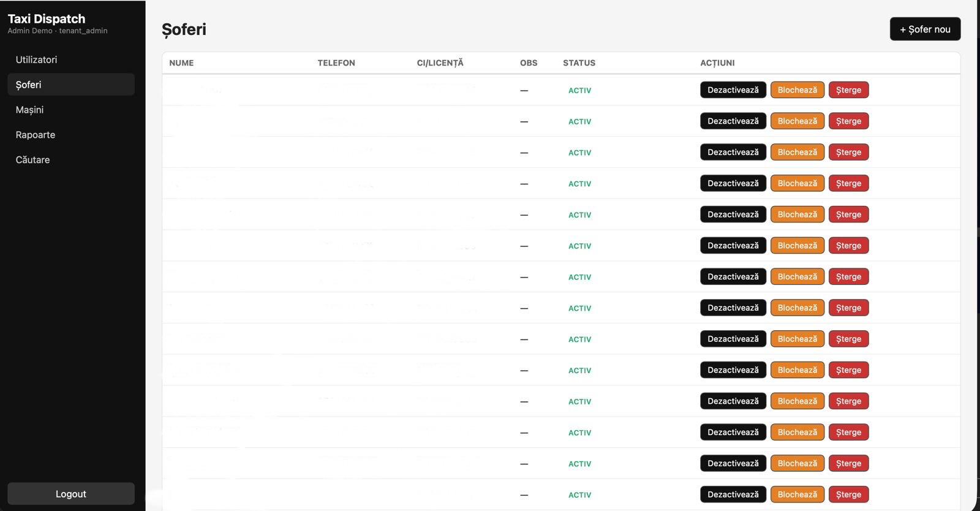Viewport: 980px width, 511px height.
Task: Add a driver with "+ Șofer nou"
Action: [924, 29]
